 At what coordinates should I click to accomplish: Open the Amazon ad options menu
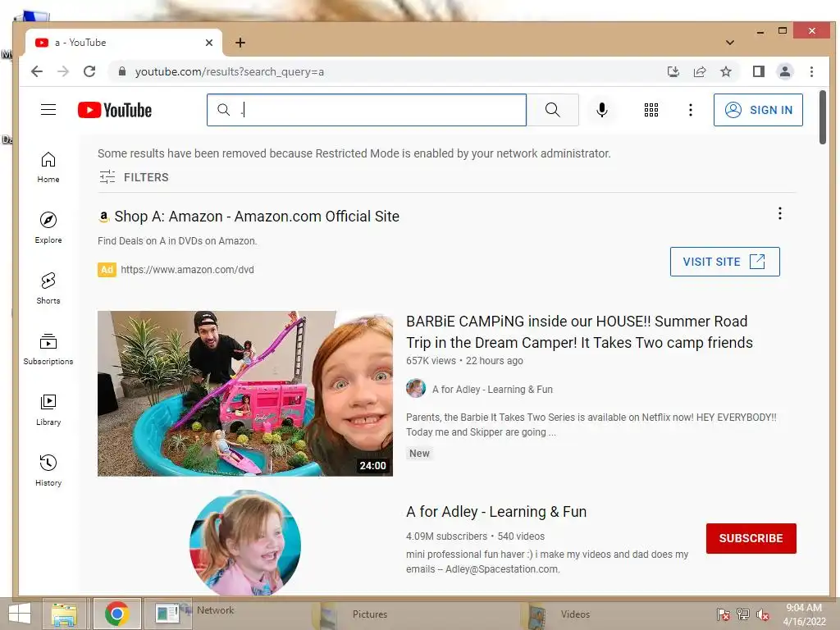(x=780, y=213)
